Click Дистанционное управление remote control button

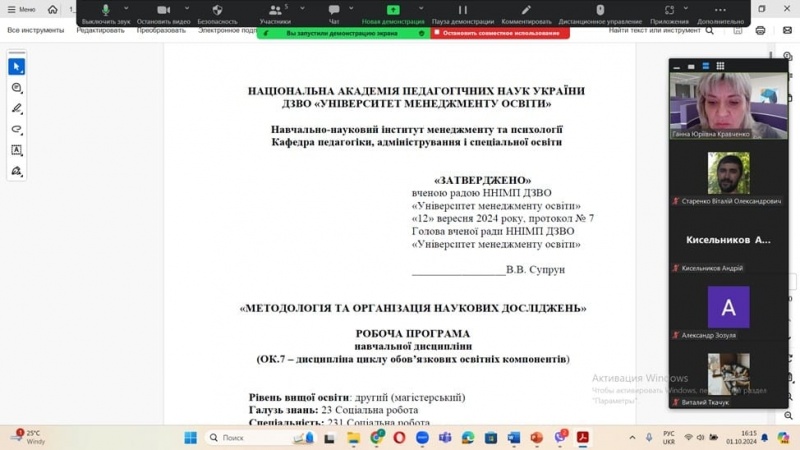pos(600,12)
